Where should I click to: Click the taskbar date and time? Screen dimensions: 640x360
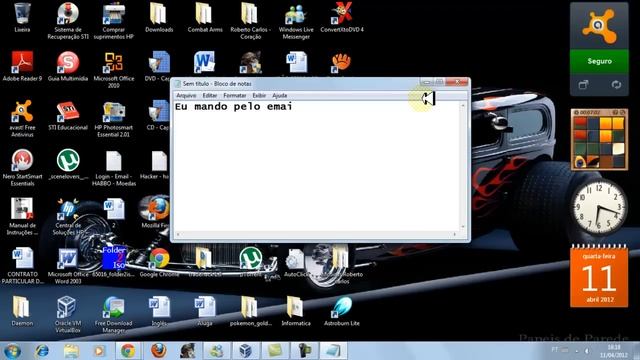pos(614,351)
